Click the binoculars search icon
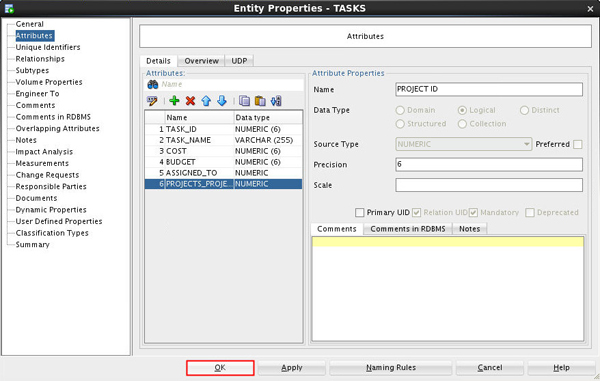600x381 pixels. click(153, 85)
